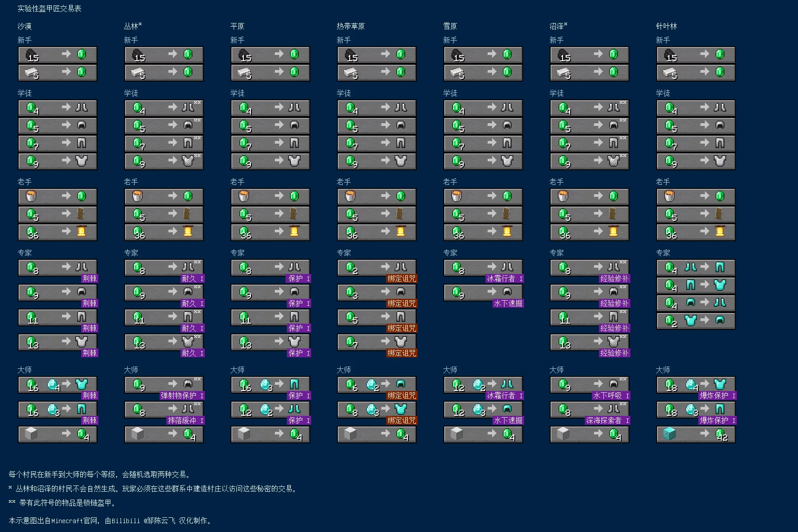Click 冰霜行者 I label in 雪原 专家
798x532 pixels.
click(x=505, y=278)
